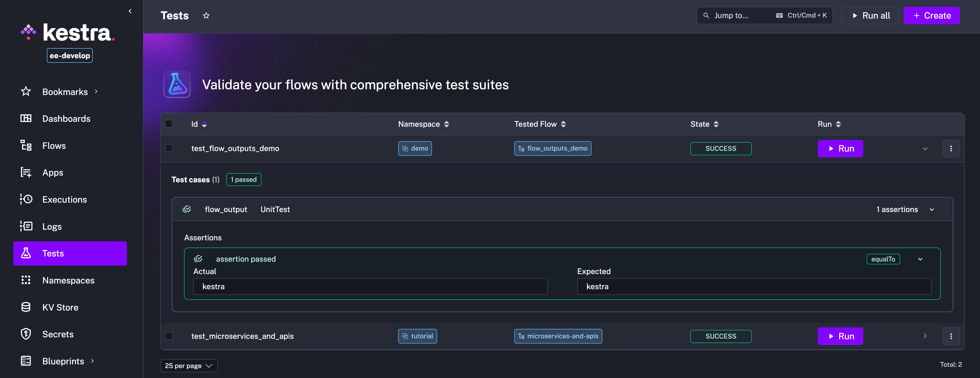
Task: Click the Create button
Action: [931, 16]
